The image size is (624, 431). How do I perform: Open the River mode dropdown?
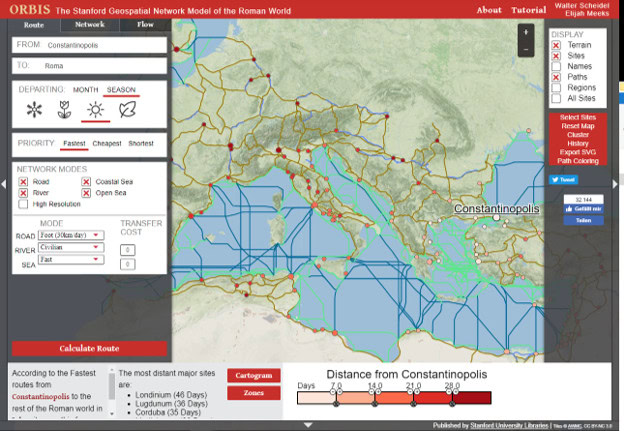pos(71,247)
